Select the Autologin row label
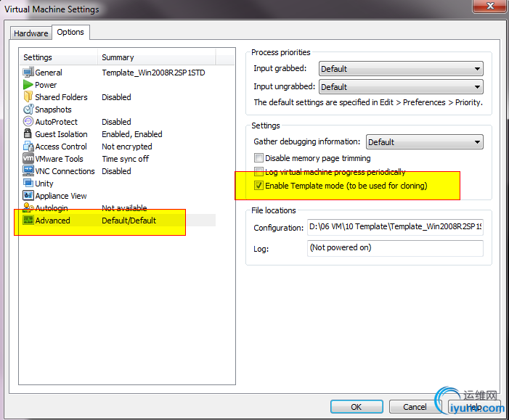Screen dimensions: 509x420 [52, 208]
